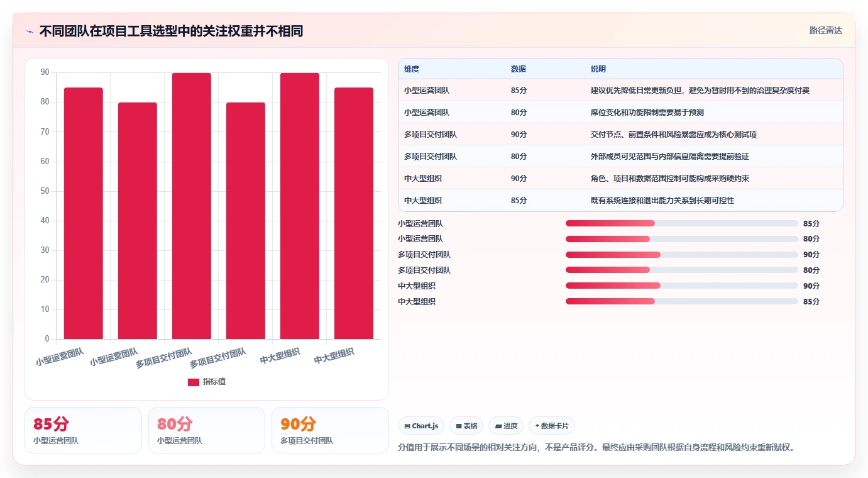Select the cell 既有系统连接和退出能力关系到长期可控性
Viewport: 868px width, 478px height.
coord(662,201)
